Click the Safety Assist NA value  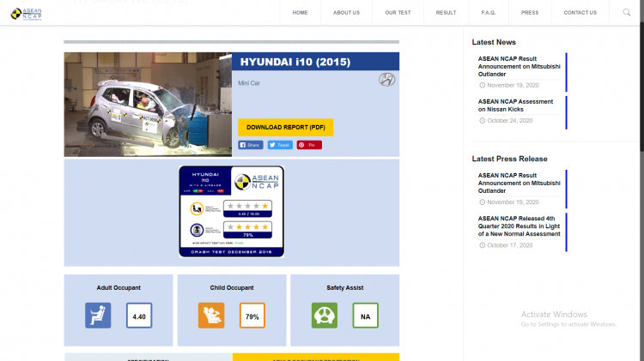tap(366, 316)
